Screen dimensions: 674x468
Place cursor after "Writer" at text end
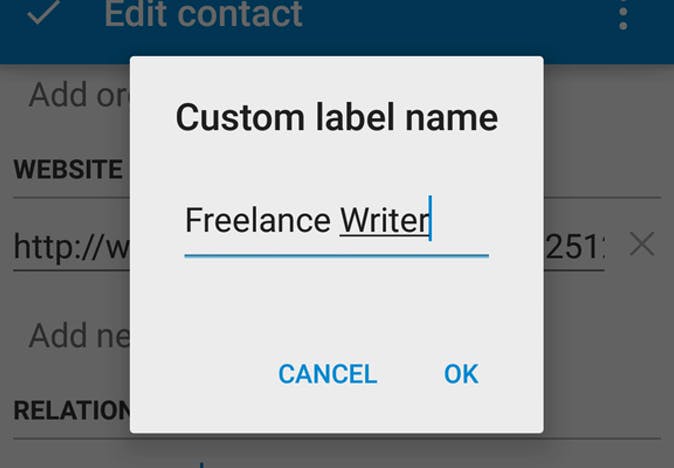(430, 220)
